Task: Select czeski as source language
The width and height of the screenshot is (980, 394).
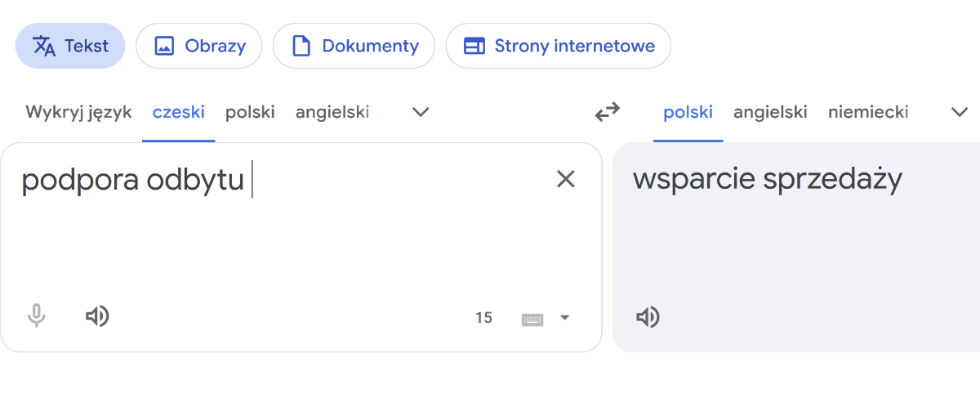Action: (179, 112)
